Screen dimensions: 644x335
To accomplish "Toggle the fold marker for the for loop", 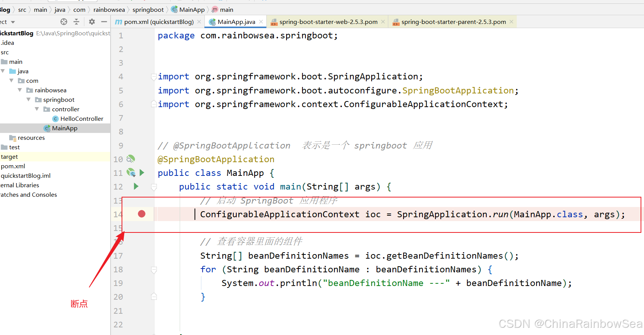I will tap(154, 270).
